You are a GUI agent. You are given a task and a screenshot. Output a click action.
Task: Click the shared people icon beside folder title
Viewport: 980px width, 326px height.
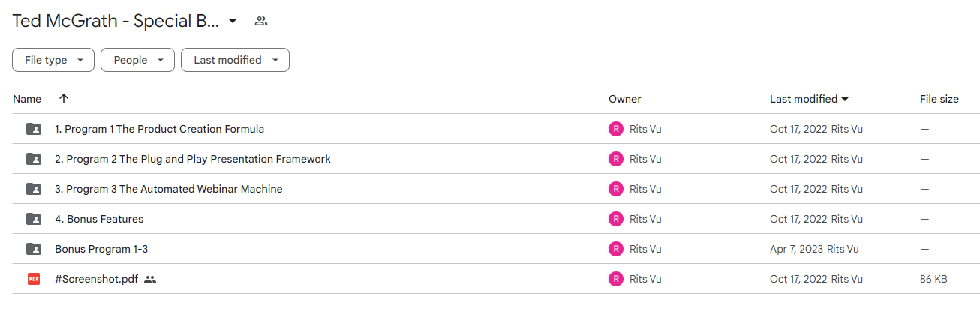(x=261, y=21)
